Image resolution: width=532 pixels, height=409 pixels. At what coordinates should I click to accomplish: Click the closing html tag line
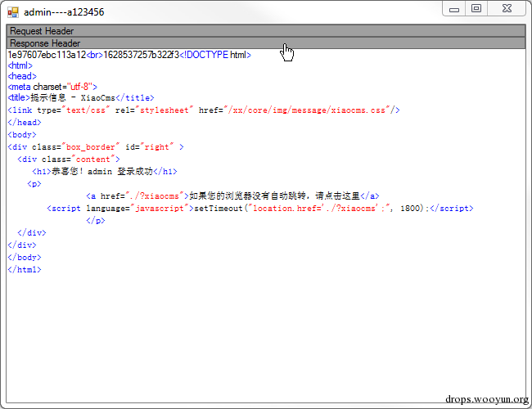(x=25, y=270)
